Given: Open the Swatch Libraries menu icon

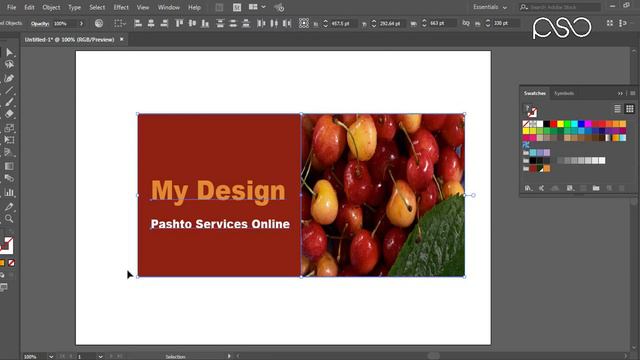Looking at the screenshot, I should pos(528,188).
